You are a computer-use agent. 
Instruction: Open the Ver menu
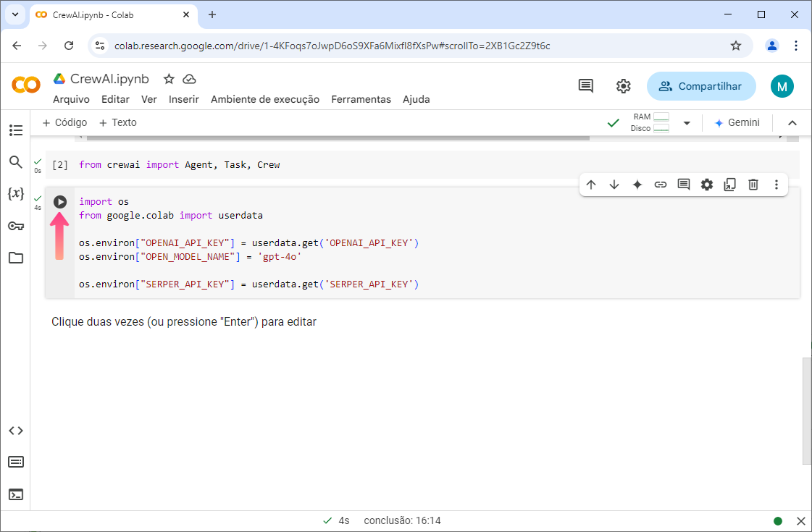point(149,99)
